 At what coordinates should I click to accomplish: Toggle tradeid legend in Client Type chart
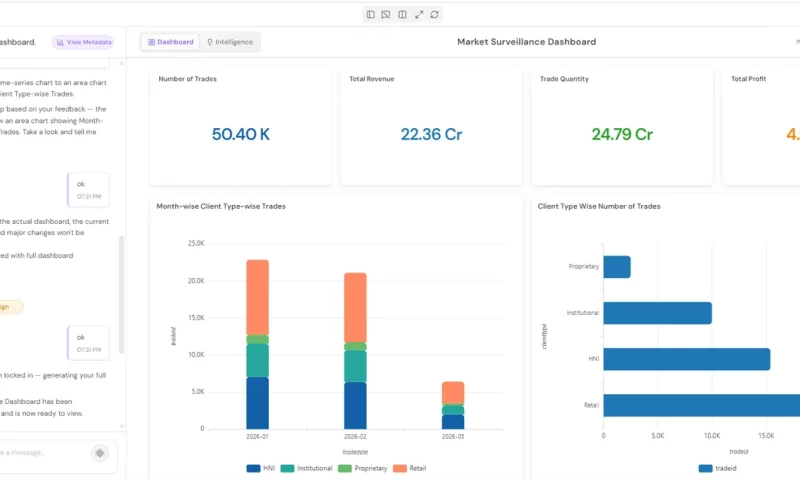[717, 468]
